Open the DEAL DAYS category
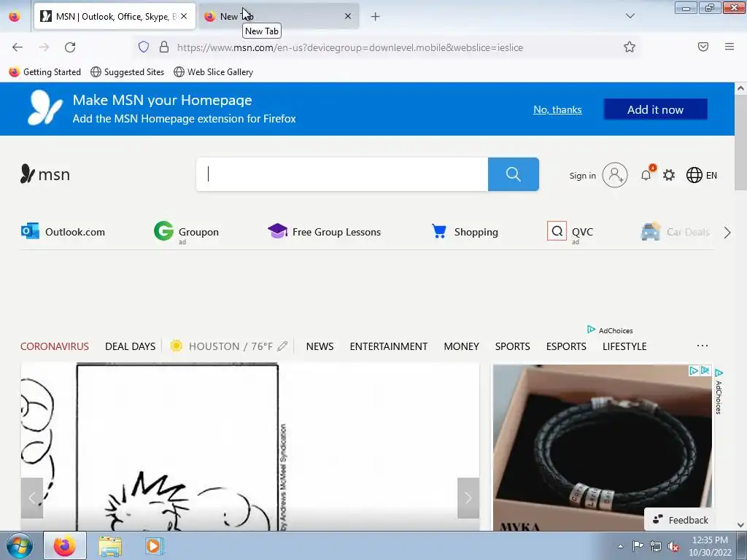Image resolution: width=747 pixels, height=560 pixels. [x=130, y=346]
